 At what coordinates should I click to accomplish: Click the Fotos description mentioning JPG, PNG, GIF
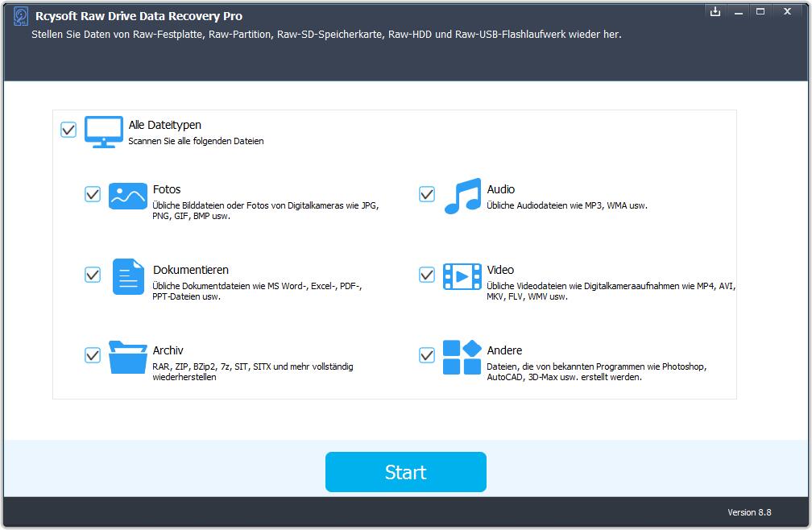pos(266,211)
